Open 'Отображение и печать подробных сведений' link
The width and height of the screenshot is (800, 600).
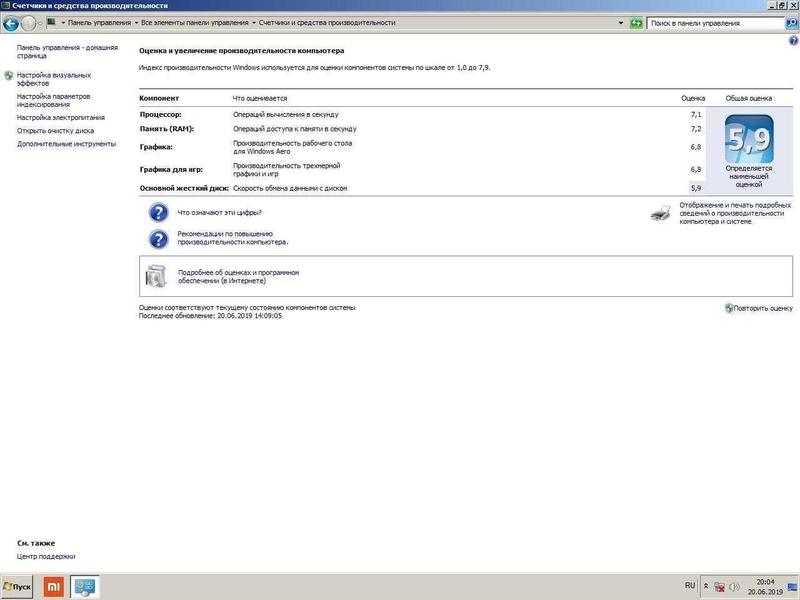(x=735, y=213)
